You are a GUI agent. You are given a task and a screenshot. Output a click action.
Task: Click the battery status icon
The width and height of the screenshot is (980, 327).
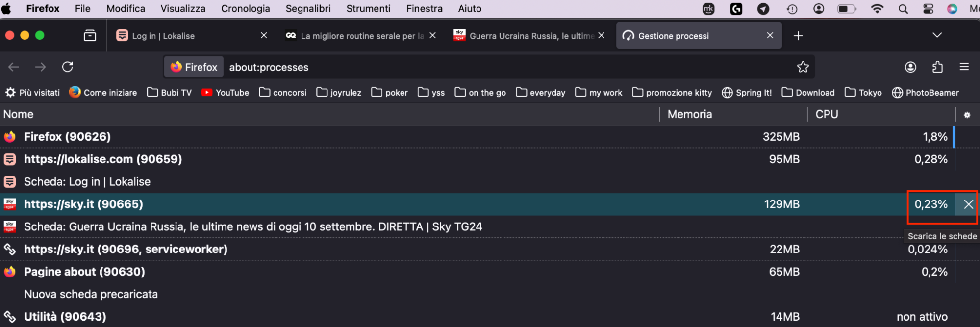[847, 9]
